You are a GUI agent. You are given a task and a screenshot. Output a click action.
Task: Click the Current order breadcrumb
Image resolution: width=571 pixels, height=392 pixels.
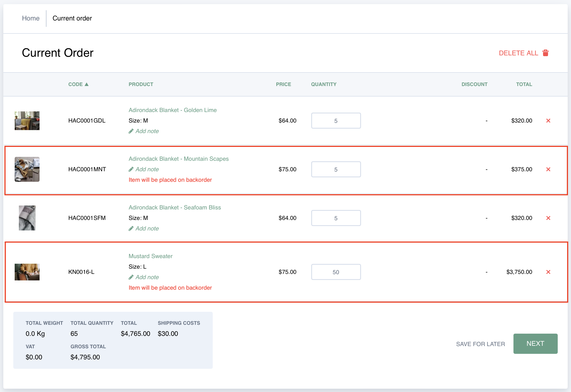click(x=72, y=18)
